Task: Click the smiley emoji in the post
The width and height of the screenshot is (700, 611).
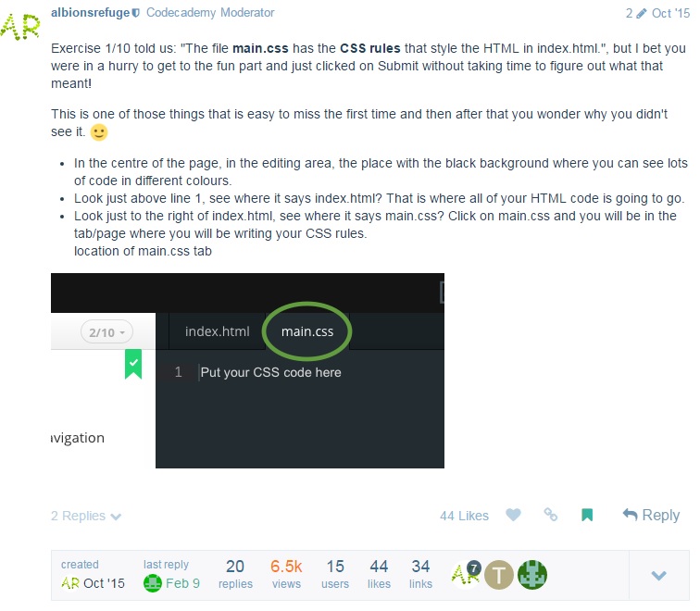Action: tap(99, 132)
